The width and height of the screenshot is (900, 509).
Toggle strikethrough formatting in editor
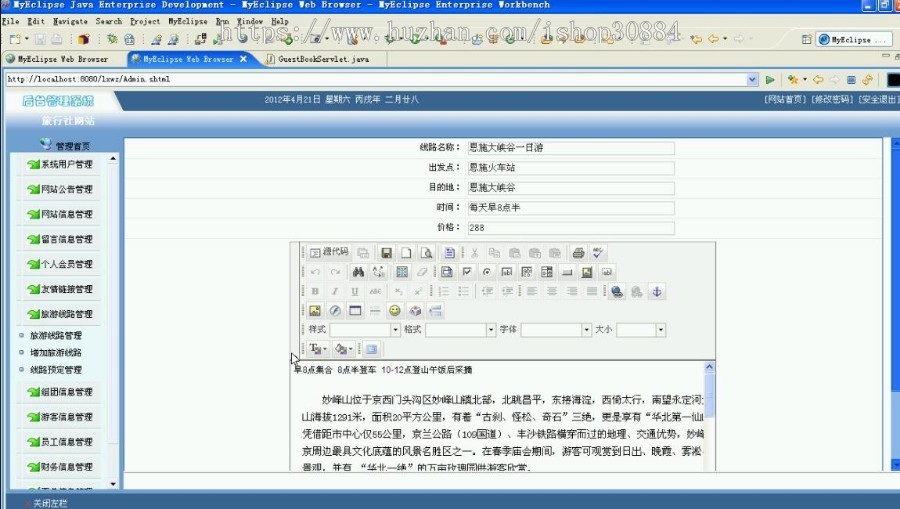click(375, 292)
